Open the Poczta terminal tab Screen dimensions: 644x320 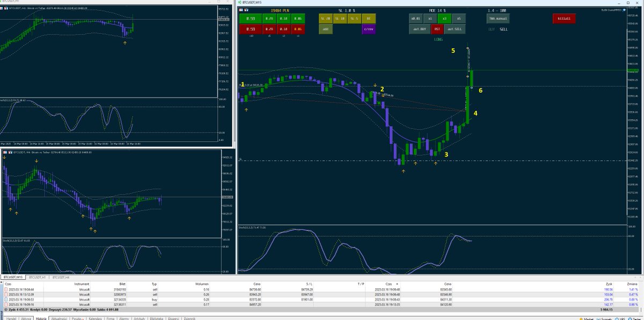pos(79,318)
